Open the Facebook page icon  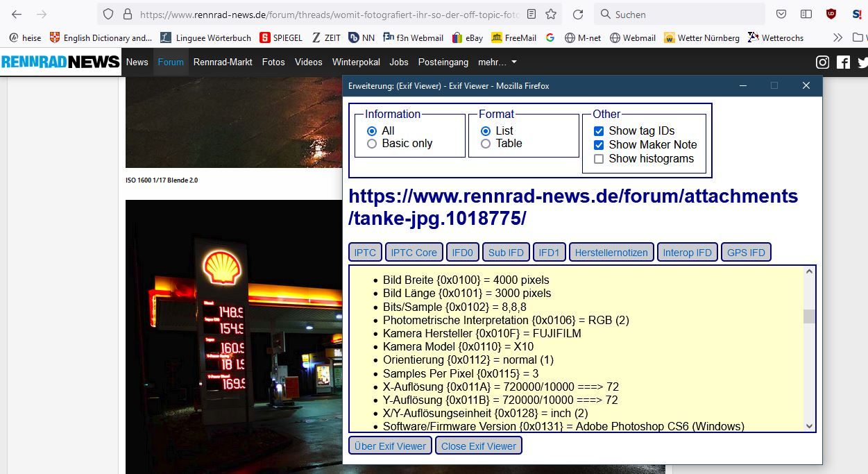(843, 62)
